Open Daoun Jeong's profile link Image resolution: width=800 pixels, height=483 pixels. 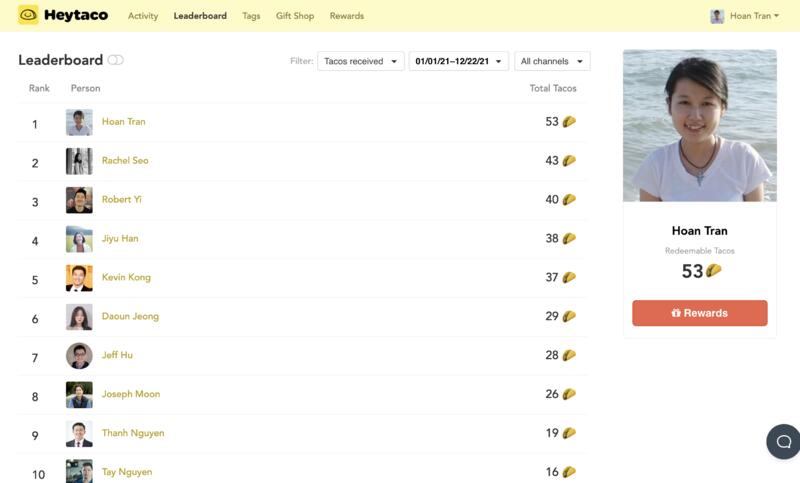click(130, 316)
